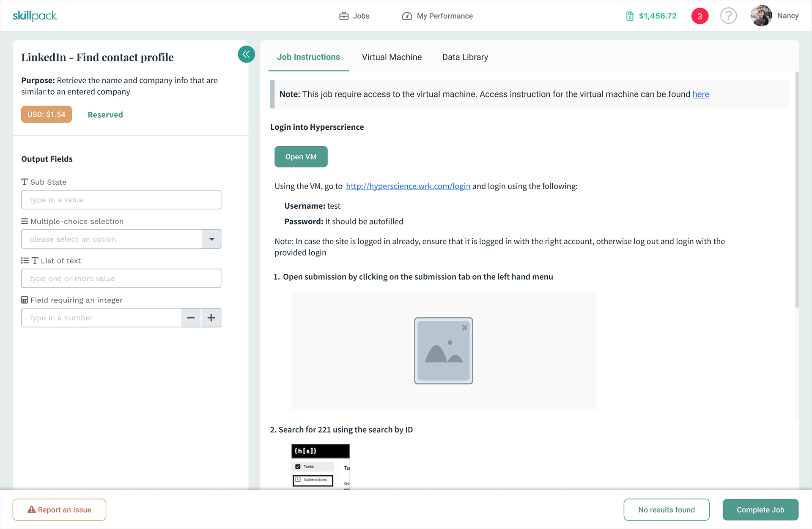812x529 pixels.
Task: Click the integer field calculator icon
Action: [x=25, y=300]
